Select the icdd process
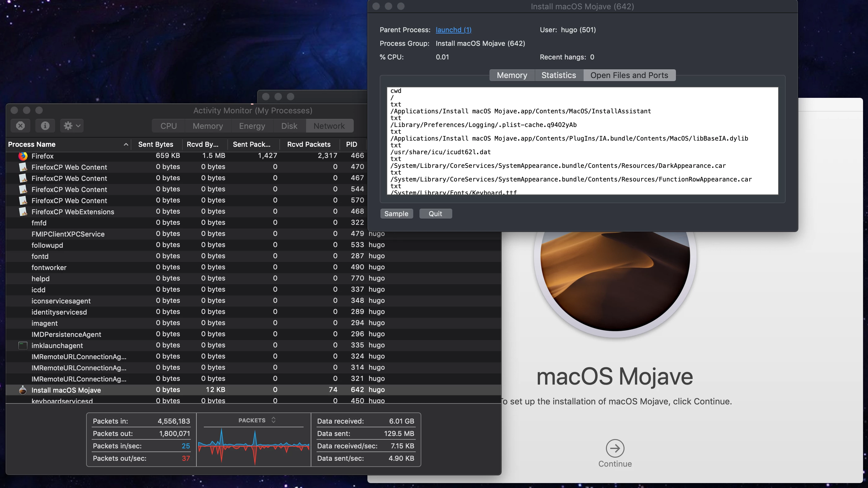The image size is (868, 488). pos(253,289)
